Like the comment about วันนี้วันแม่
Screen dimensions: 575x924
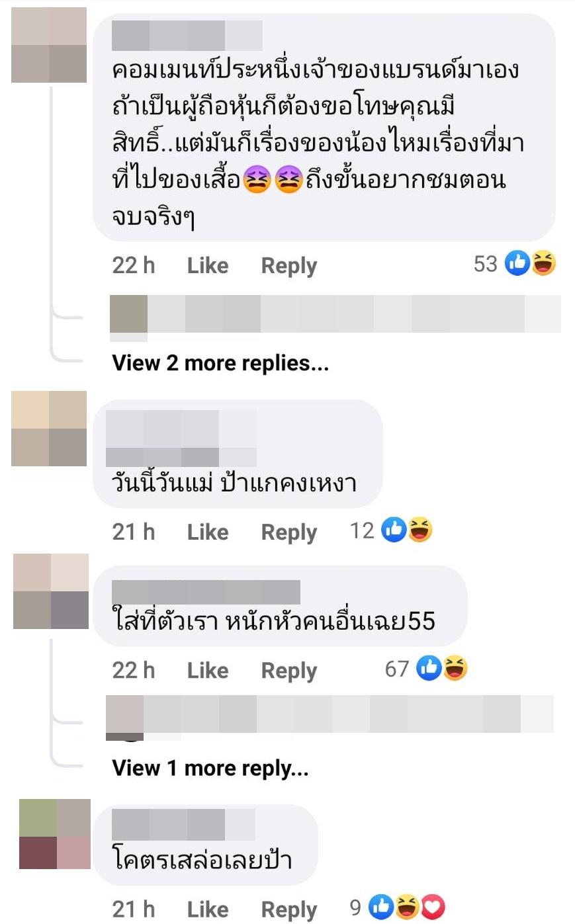(x=208, y=532)
